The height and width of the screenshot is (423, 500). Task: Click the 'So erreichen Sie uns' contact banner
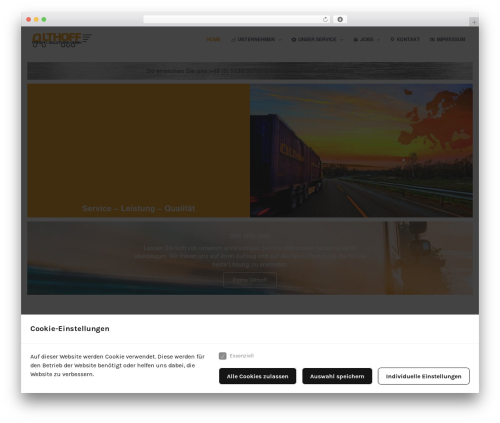point(250,71)
